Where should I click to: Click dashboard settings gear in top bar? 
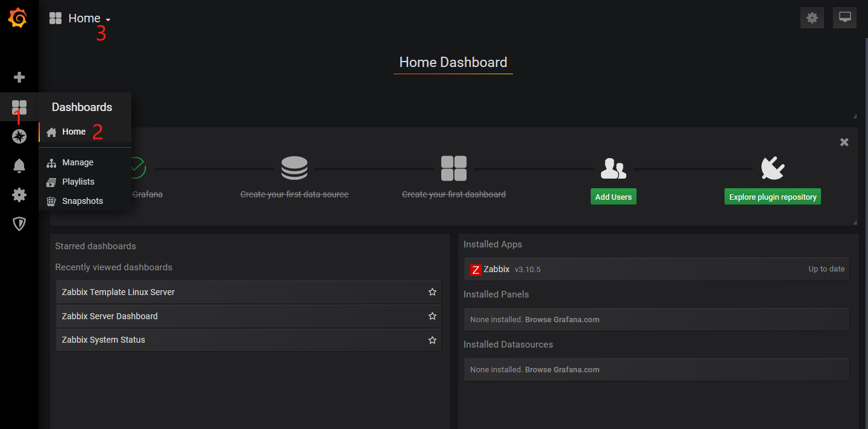(x=812, y=18)
